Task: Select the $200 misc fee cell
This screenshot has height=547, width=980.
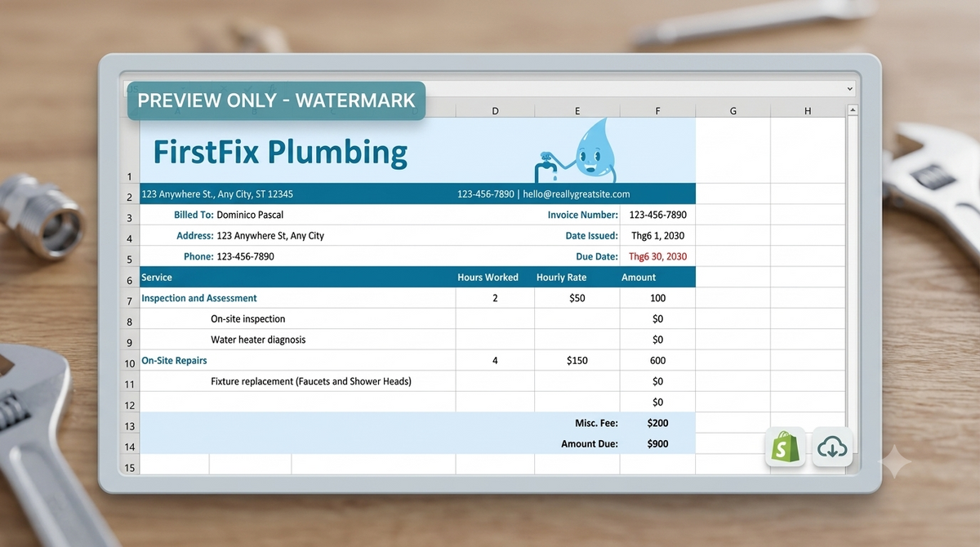Action: pos(657,423)
